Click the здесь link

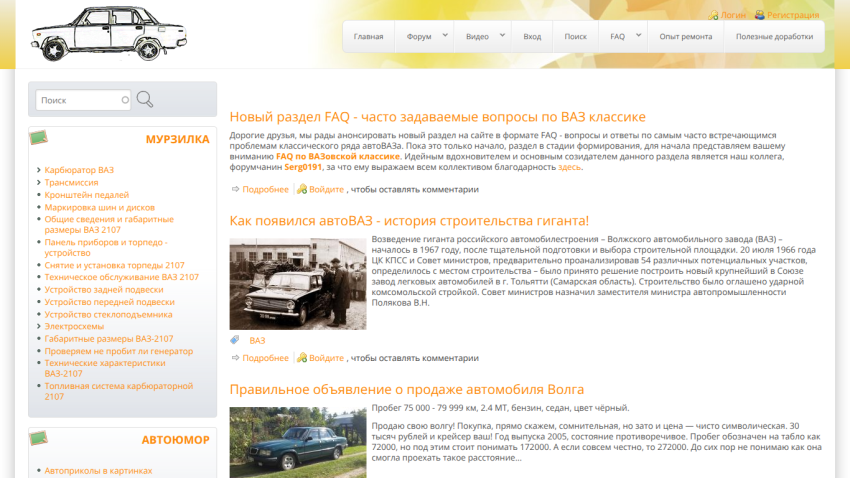point(569,167)
